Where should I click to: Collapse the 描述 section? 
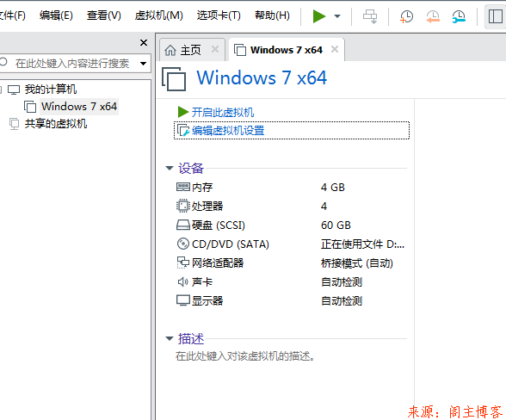(x=170, y=338)
